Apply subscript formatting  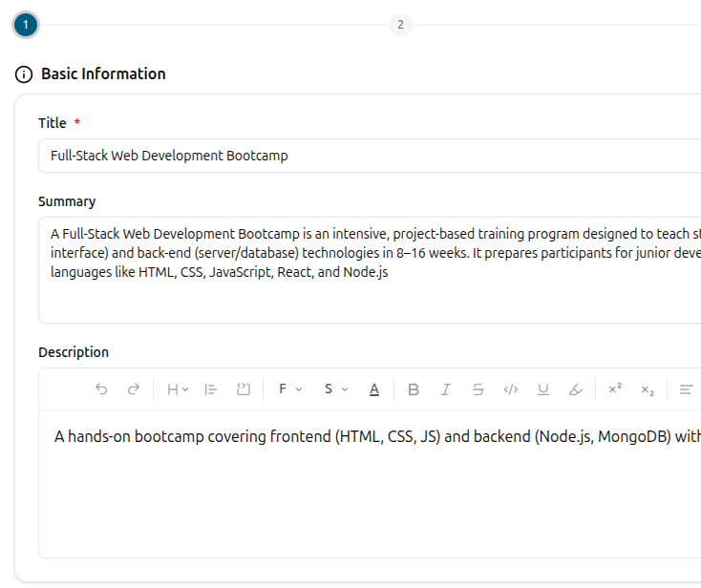pyautogui.click(x=648, y=389)
